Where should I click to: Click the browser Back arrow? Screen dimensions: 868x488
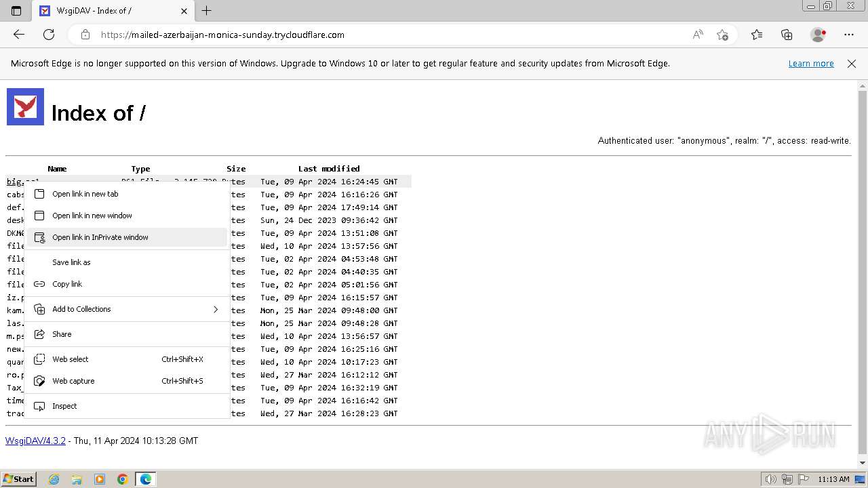click(x=19, y=35)
